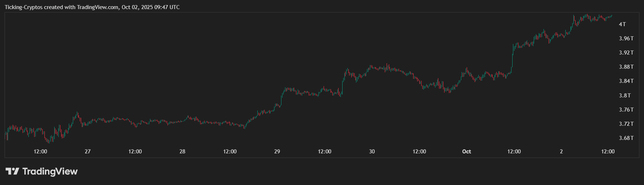Screen dimensions: 644x185
Task: Click the bold Oct month label
Action: point(466,152)
